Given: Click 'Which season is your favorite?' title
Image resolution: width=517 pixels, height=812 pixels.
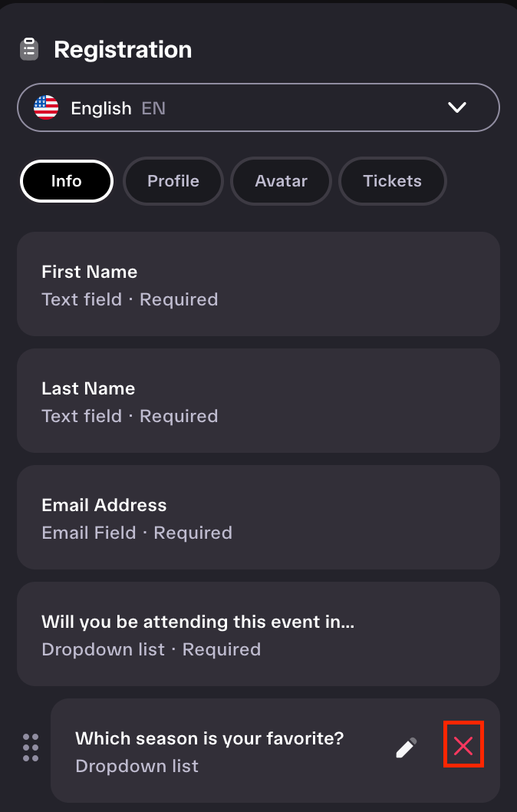Looking at the screenshot, I should (209, 738).
